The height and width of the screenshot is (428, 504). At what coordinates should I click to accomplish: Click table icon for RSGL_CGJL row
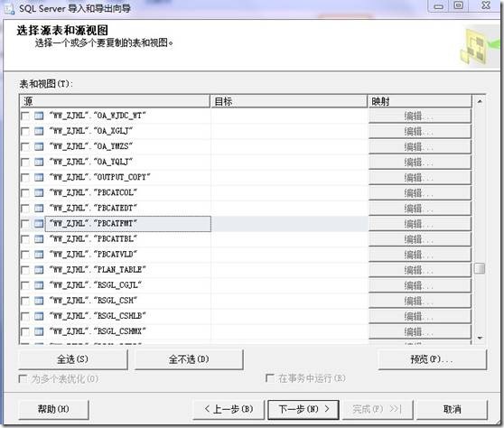[39, 285]
